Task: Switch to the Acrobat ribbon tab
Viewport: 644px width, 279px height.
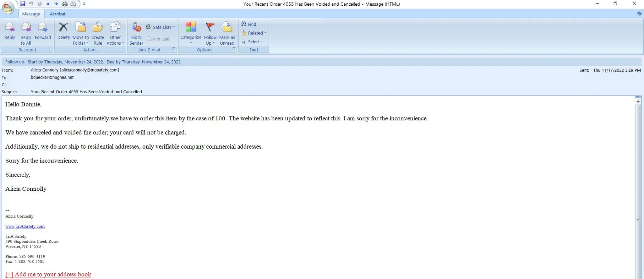Action: (x=58, y=14)
